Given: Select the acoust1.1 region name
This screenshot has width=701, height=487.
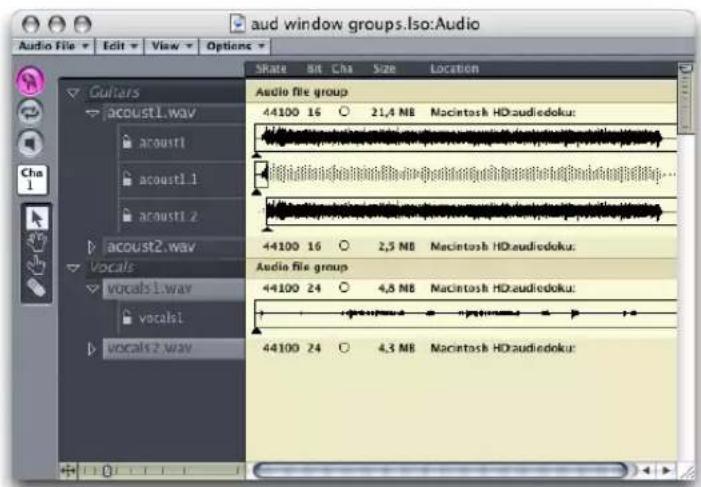Looking at the screenshot, I should click(x=168, y=180).
